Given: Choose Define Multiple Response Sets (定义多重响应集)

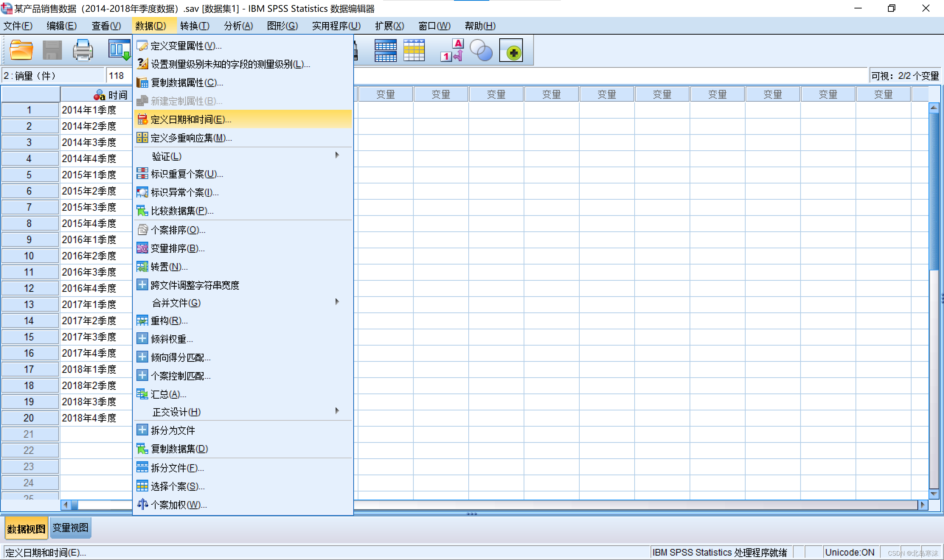Looking at the screenshot, I should (243, 138).
